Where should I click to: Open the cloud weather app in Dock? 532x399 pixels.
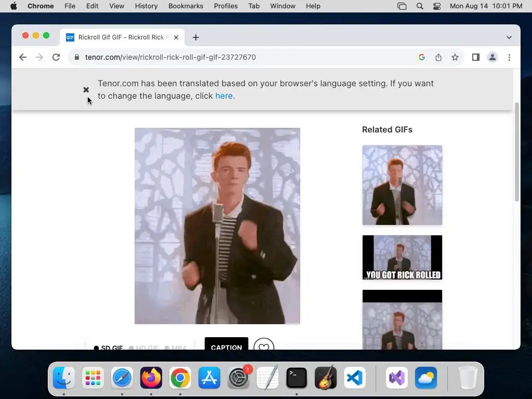click(426, 378)
